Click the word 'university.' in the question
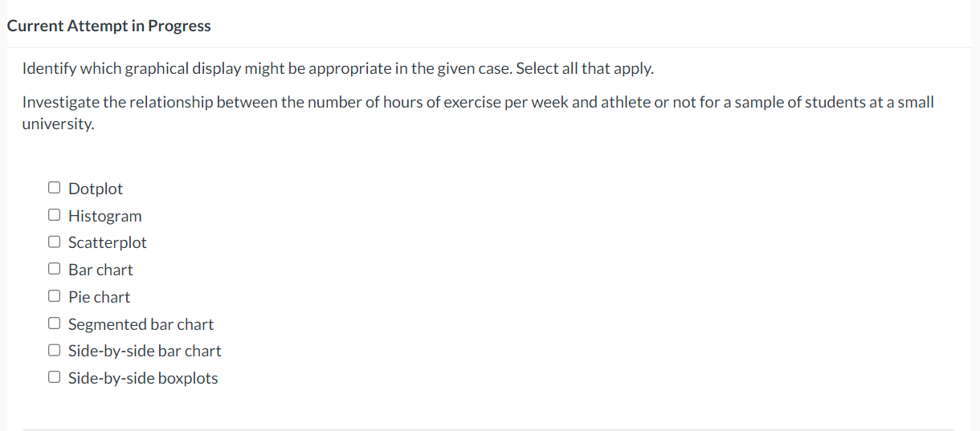This screenshot has height=431, width=980. click(59, 124)
